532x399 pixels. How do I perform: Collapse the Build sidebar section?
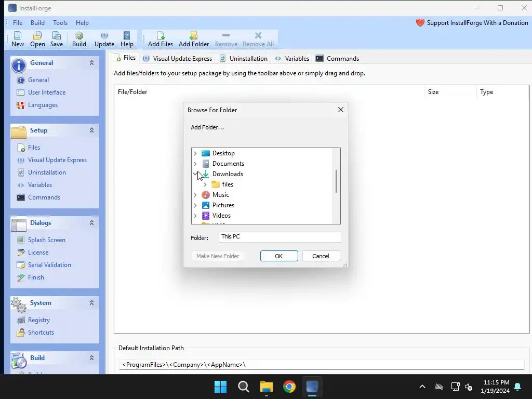click(x=91, y=358)
